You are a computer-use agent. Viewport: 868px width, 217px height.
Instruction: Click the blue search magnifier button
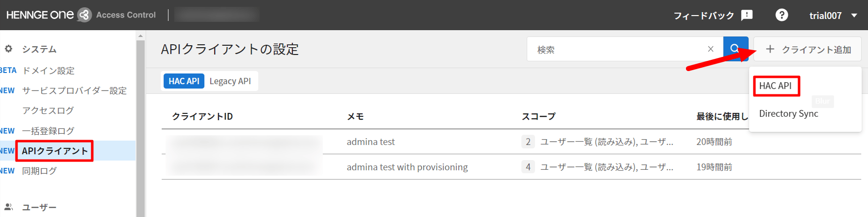pyautogui.click(x=735, y=49)
